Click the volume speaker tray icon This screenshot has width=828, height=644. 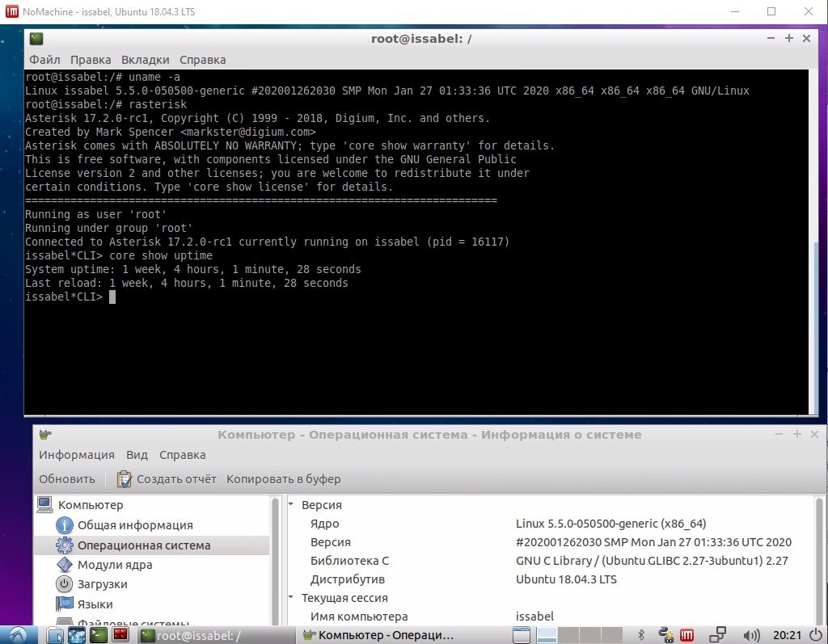click(751, 636)
